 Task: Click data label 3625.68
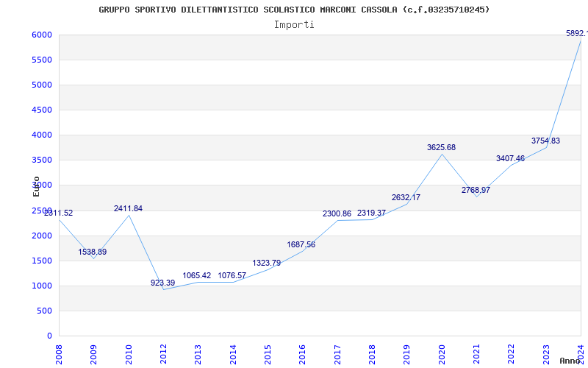click(442, 148)
